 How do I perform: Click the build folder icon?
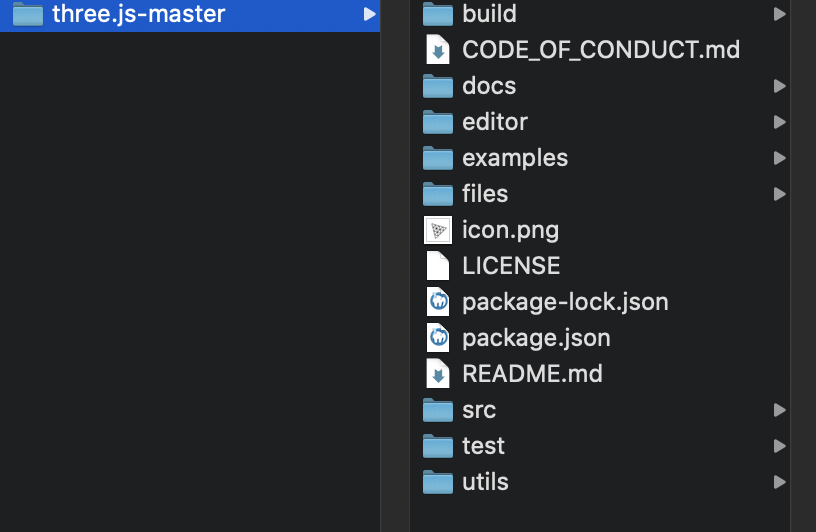coord(438,14)
